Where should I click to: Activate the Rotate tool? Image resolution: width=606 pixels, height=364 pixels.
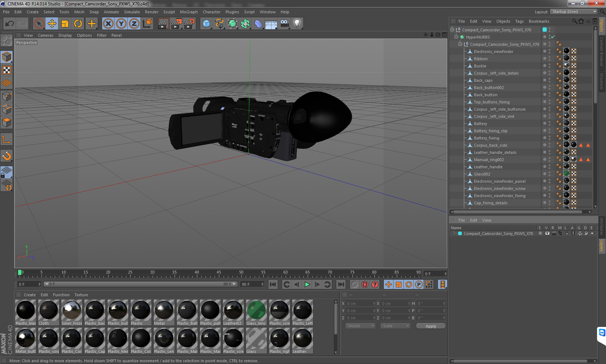point(78,24)
